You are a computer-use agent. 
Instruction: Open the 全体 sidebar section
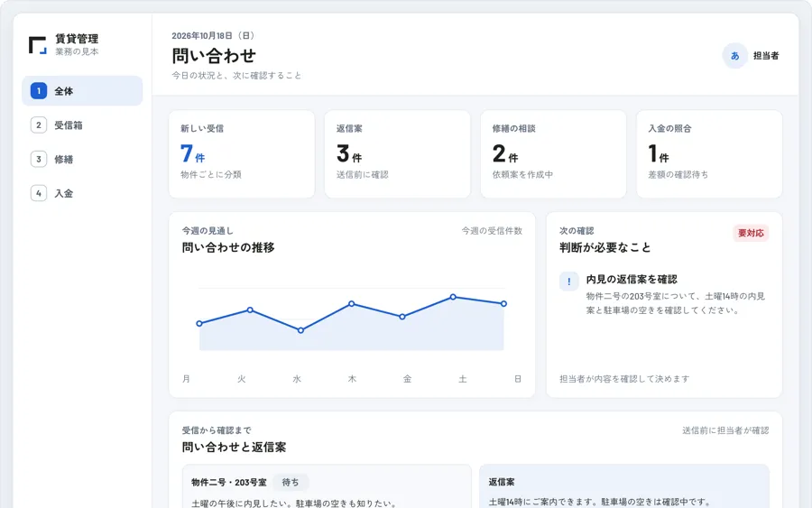click(82, 90)
